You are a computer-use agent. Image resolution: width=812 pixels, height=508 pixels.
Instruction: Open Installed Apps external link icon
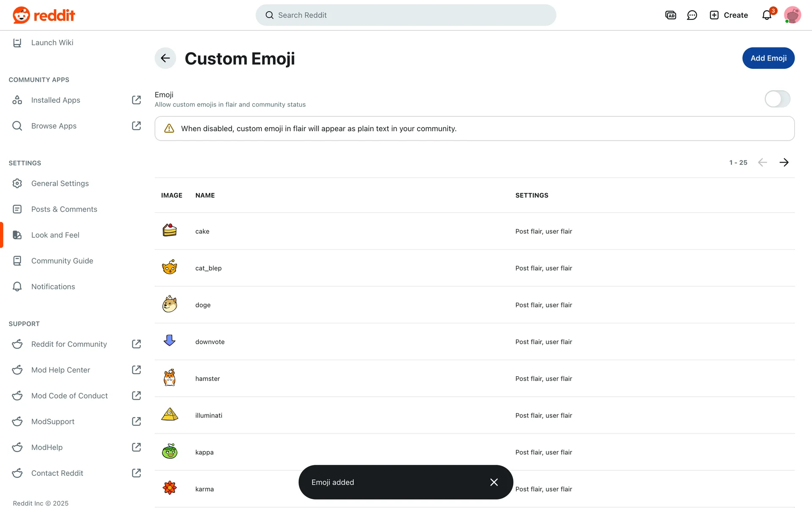pyautogui.click(x=136, y=100)
